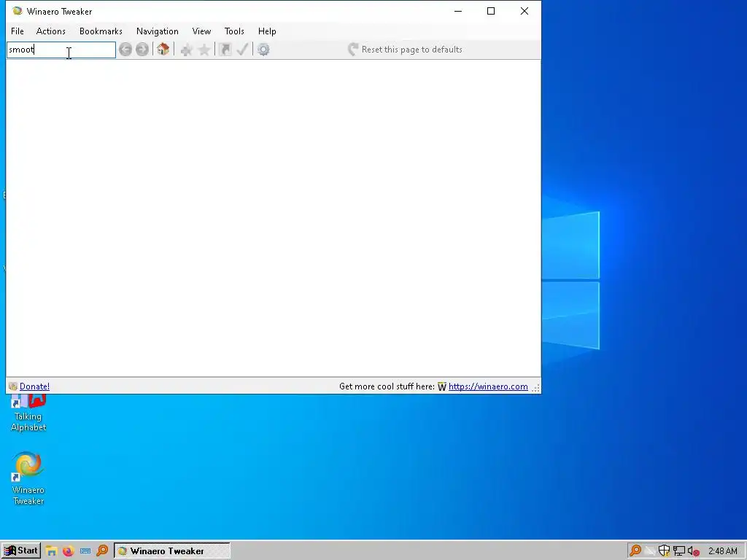The image size is (747, 560).
Task: Open the File menu
Action: point(18,31)
